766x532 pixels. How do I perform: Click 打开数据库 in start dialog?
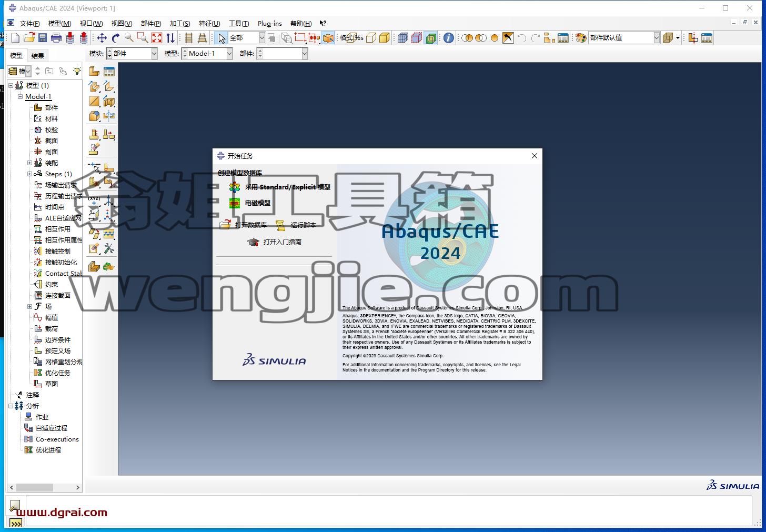244,225
